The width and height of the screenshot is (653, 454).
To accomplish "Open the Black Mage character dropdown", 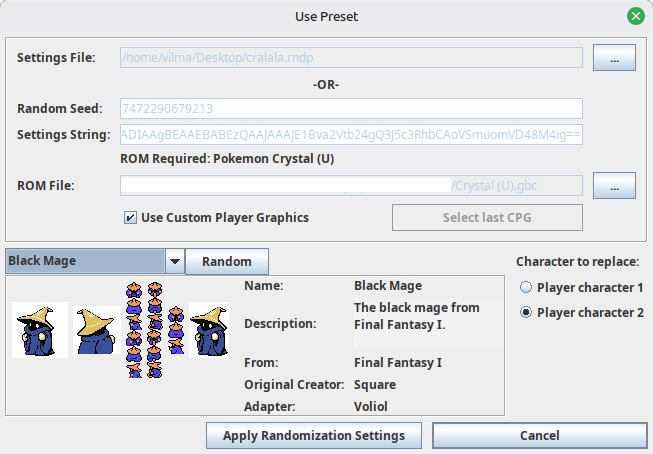I will pos(95,261).
